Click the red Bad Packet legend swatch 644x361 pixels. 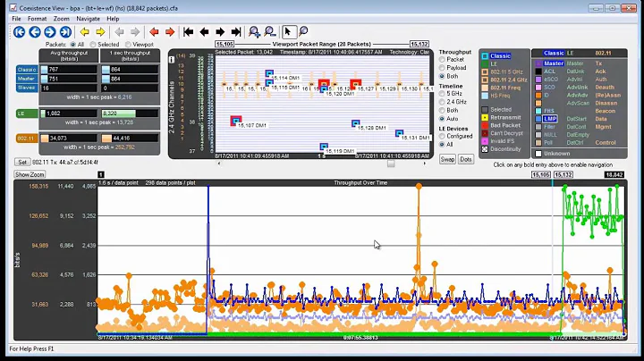485,125
